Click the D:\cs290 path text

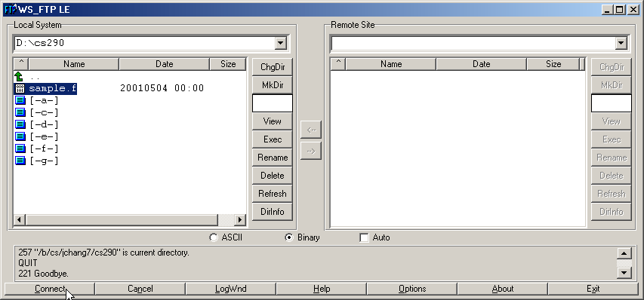[x=40, y=43]
